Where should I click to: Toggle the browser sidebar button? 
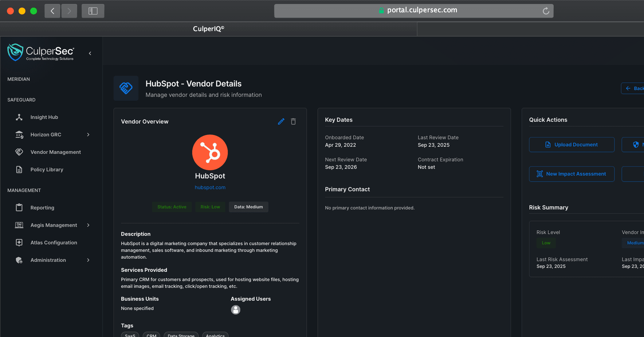93,11
